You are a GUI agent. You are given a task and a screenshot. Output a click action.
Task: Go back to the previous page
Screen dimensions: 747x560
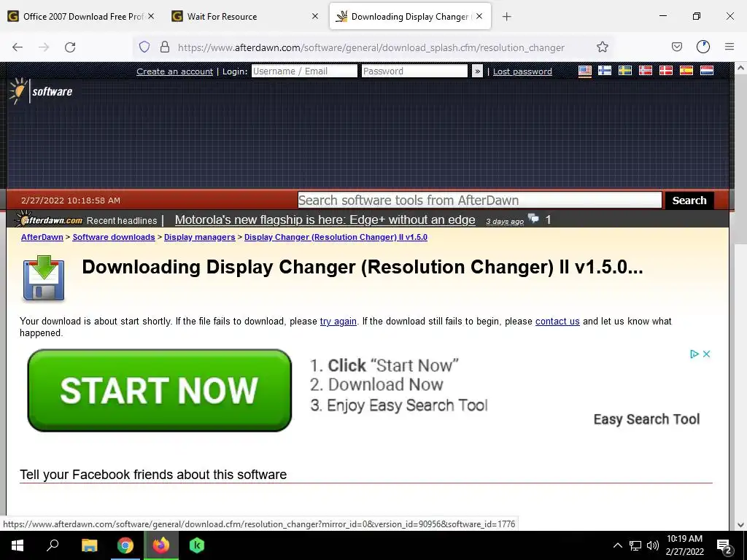(18, 47)
